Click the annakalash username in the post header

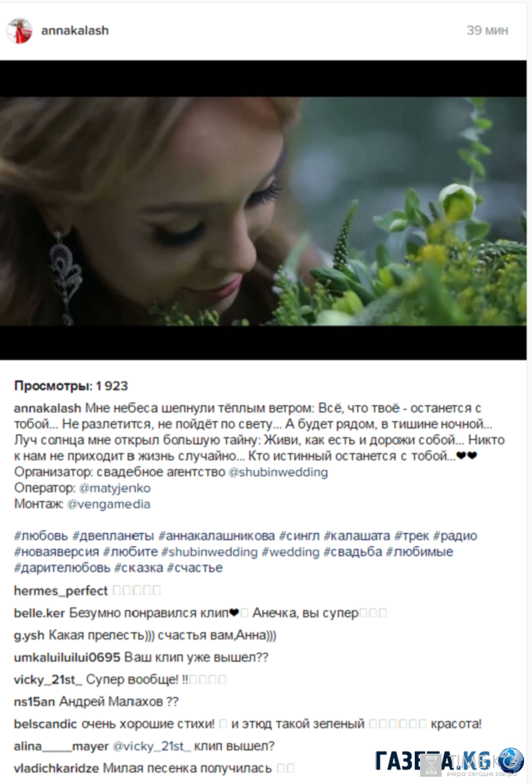[x=75, y=30]
